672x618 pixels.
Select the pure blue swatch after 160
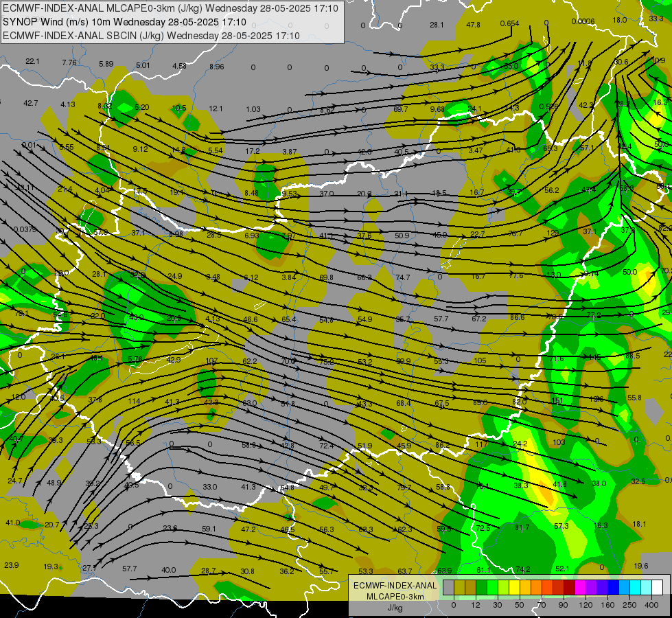pyautogui.click(x=614, y=586)
